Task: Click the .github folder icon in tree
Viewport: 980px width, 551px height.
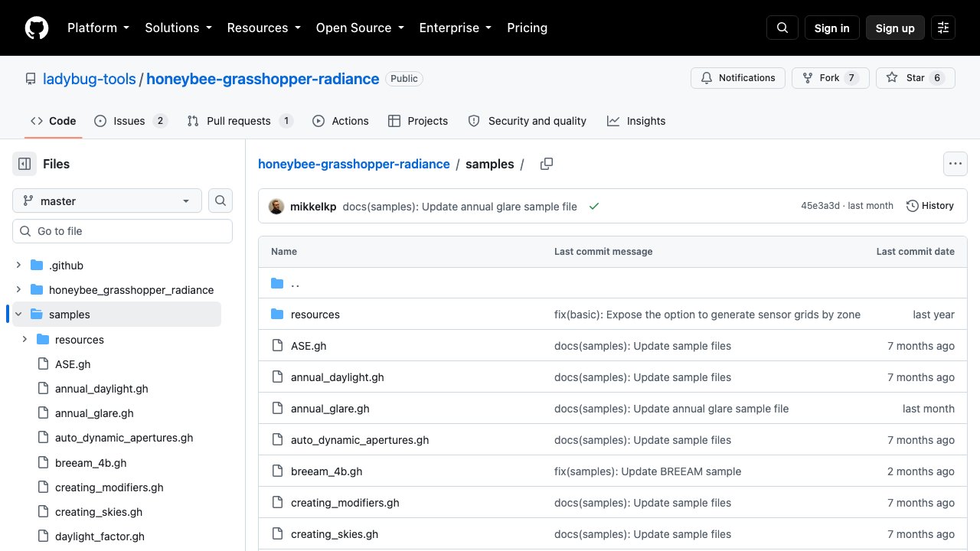Action: (37, 266)
